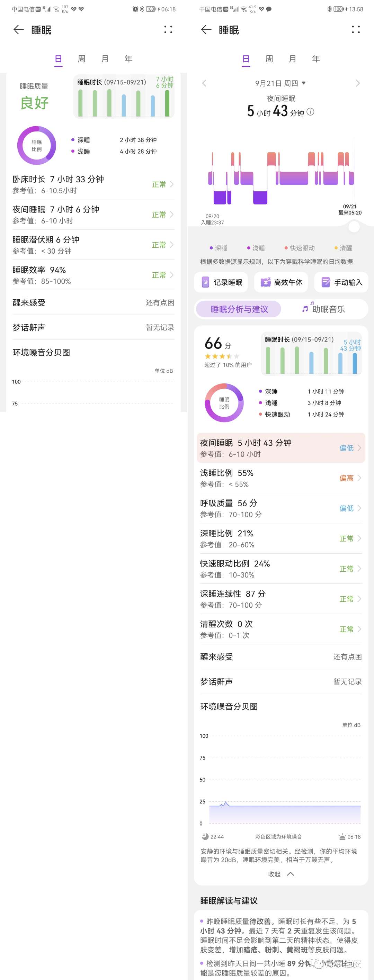
Task: Tap 快速眼动 legend dot under hypnogram
Action: pyautogui.click(x=286, y=248)
